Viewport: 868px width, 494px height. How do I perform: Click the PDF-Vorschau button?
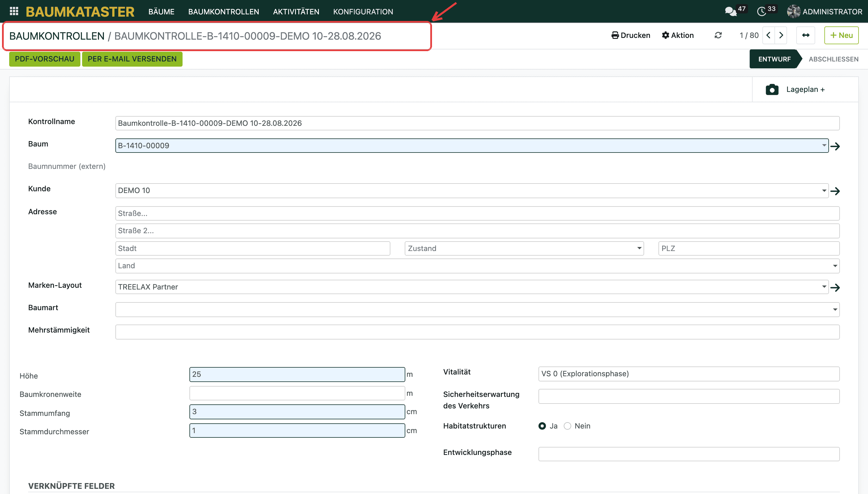pyautogui.click(x=45, y=59)
